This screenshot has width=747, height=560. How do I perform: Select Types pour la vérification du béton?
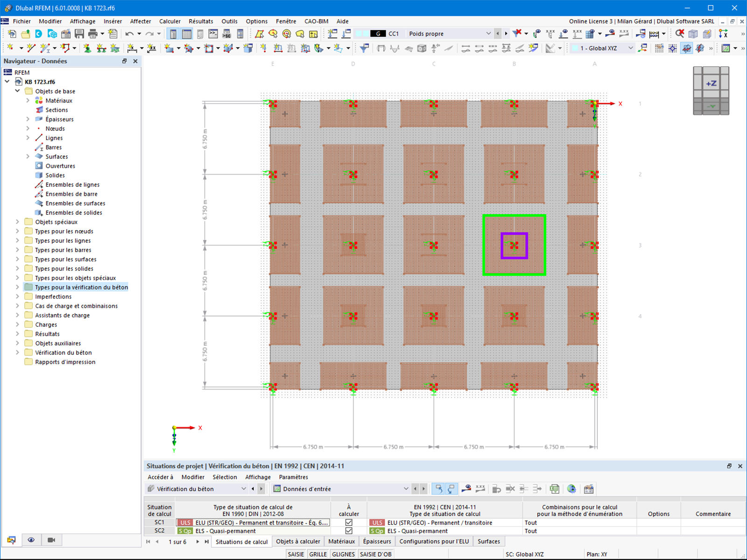tap(81, 287)
